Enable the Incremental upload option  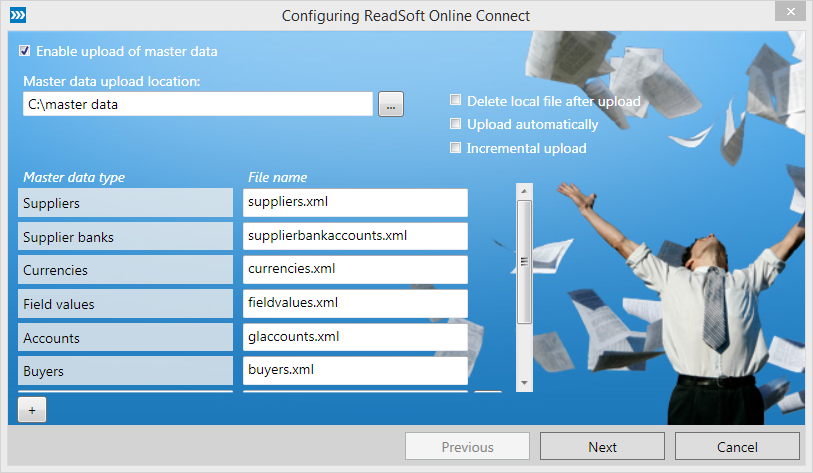[x=455, y=148]
